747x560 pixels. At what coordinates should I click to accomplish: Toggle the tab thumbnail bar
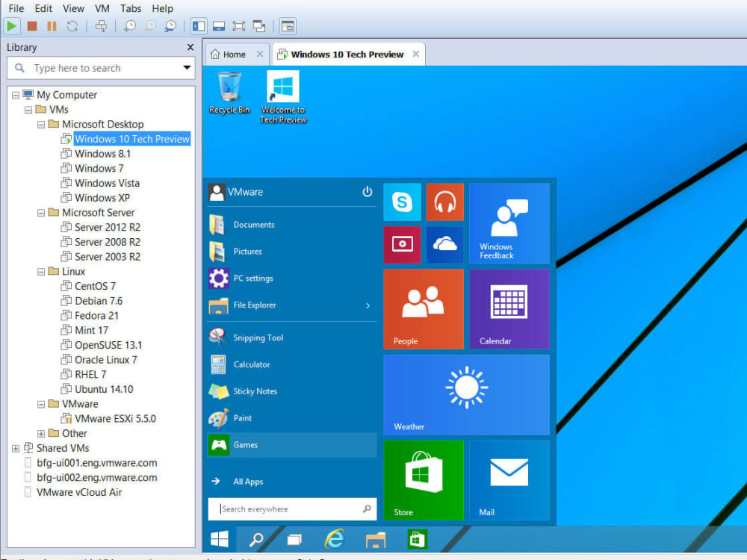[x=218, y=25]
